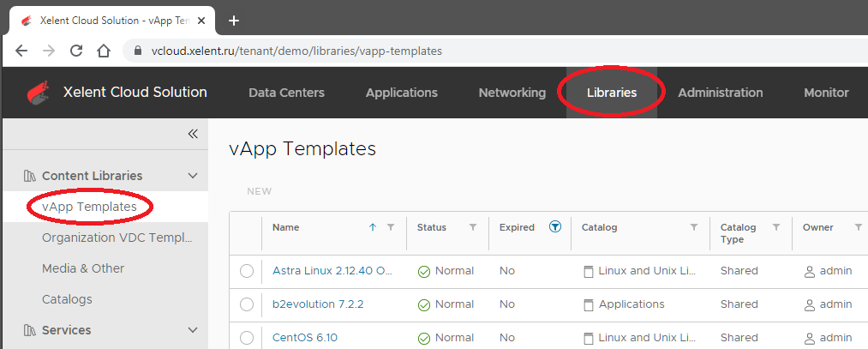Open the b2evolution 7.2.2 template link
Viewport: 868px width, 349px height.
[x=318, y=304]
